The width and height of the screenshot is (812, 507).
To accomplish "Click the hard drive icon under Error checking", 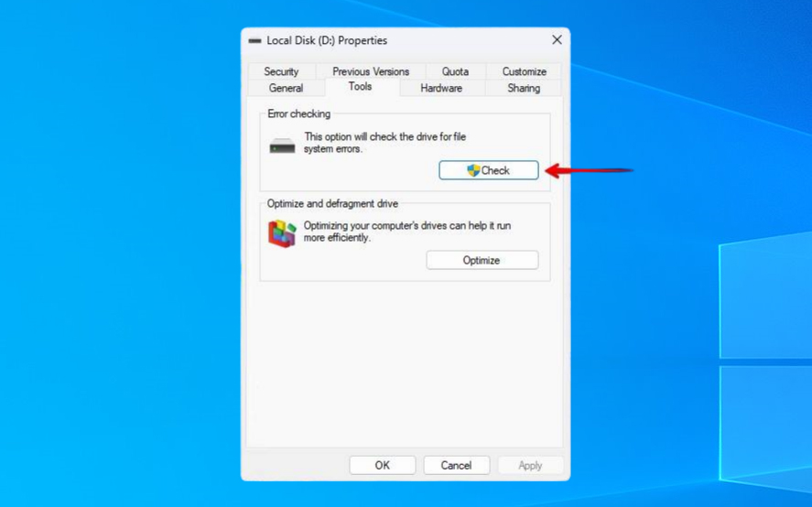I will [282, 146].
